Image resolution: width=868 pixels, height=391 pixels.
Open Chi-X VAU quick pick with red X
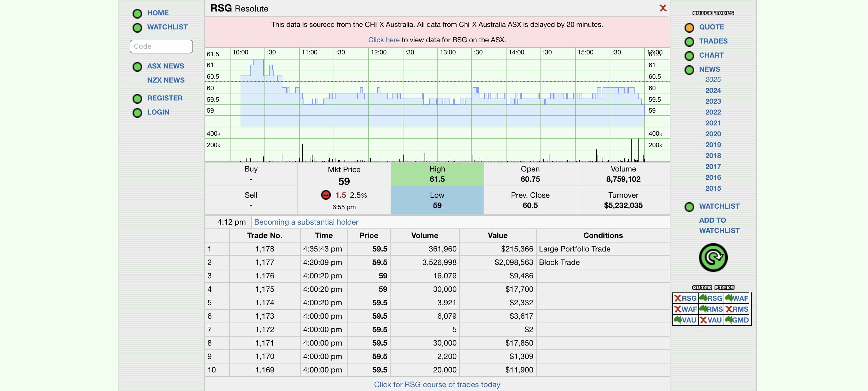pos(711,320)
